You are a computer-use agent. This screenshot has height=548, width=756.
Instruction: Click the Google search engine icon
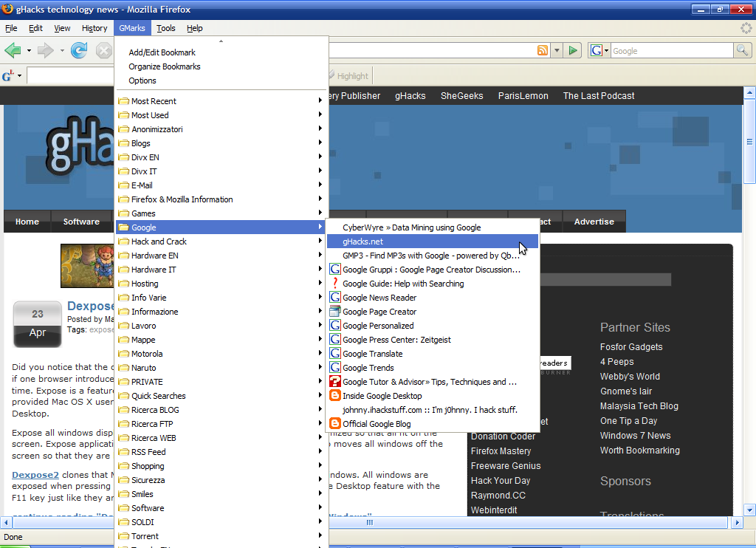597,50
